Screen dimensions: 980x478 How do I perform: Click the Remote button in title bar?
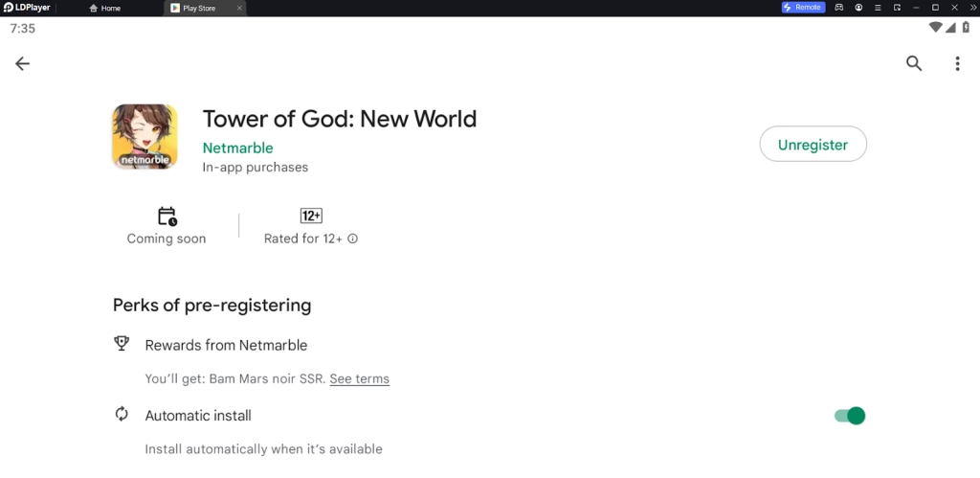pos(803,8)
